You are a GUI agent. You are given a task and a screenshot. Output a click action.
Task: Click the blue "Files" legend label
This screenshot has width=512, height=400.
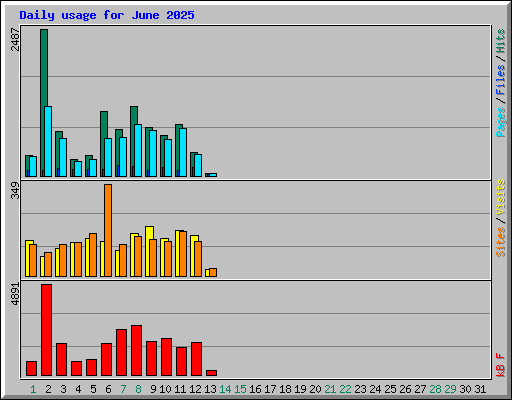[500, 80]
